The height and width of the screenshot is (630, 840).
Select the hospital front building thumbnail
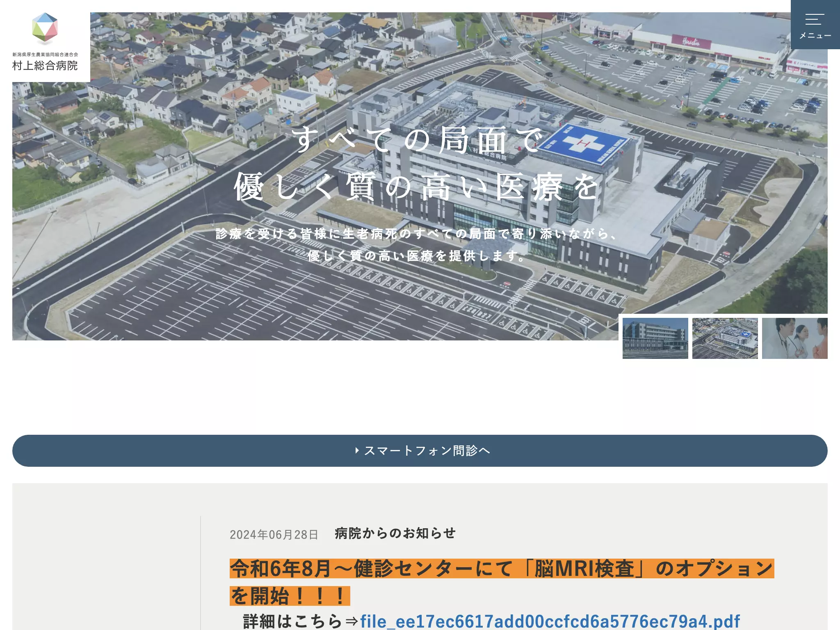click(x=655, y=338)
